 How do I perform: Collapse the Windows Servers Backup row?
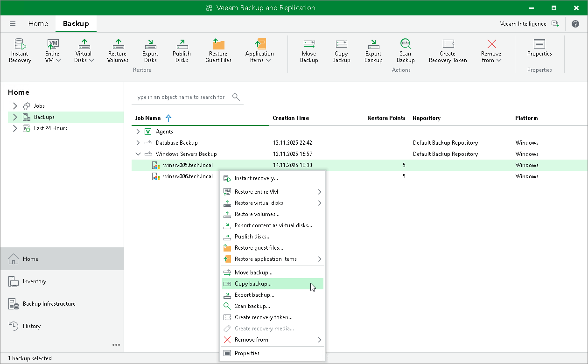coord(138,154)
